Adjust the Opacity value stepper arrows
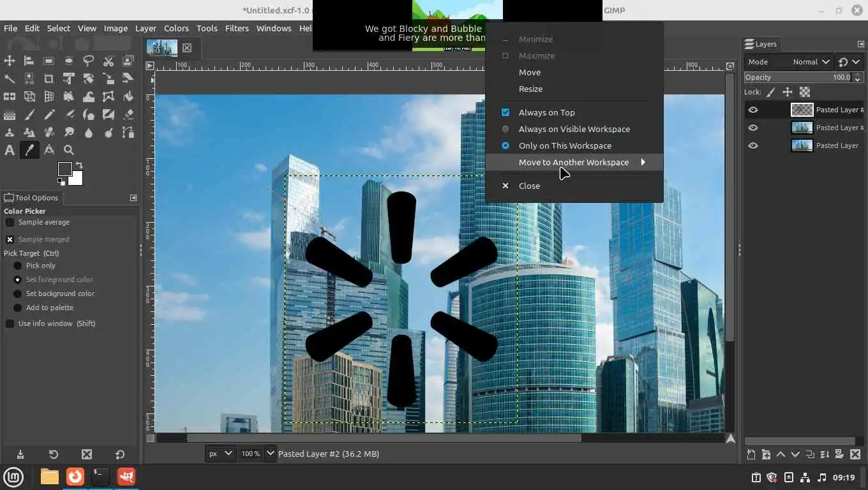 pos(857,77)
